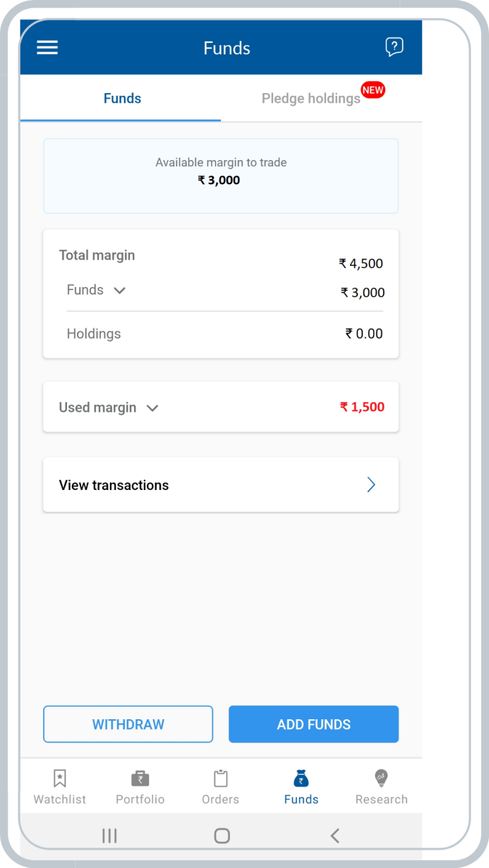Expand the Funds breakdown chevron
This screenshot has width=489, height=868.
(120, 291)
